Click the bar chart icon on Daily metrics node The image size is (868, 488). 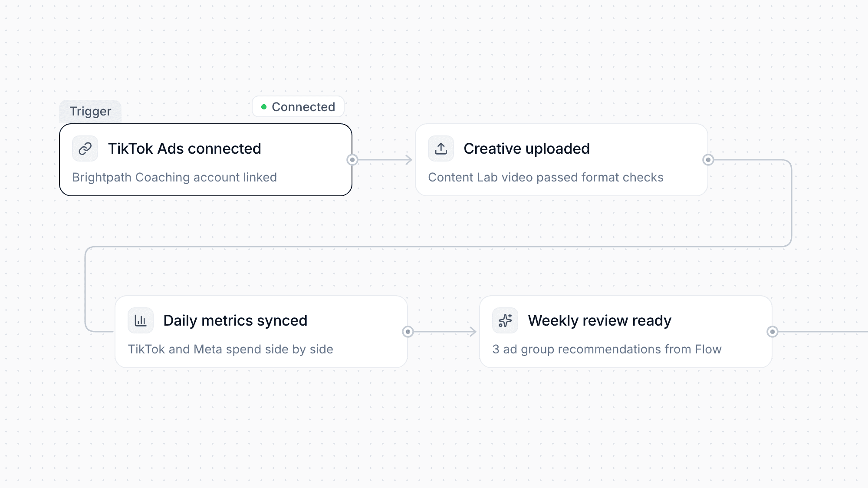(x=141, y=320)
